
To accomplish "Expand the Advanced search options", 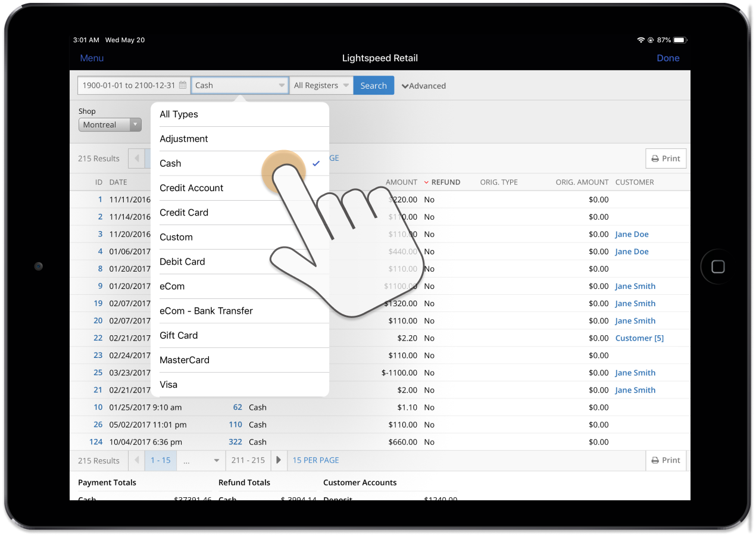I will (423, 86).
